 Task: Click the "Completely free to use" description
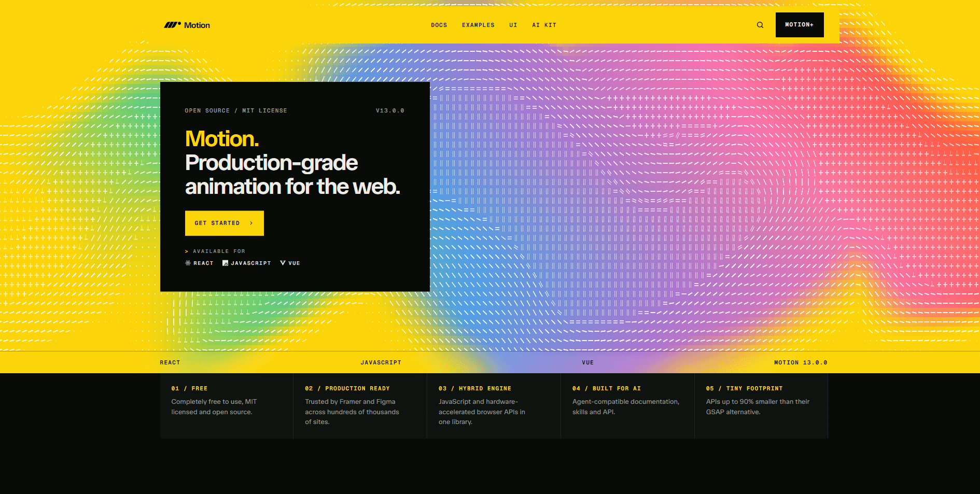[x=214, y=407]
